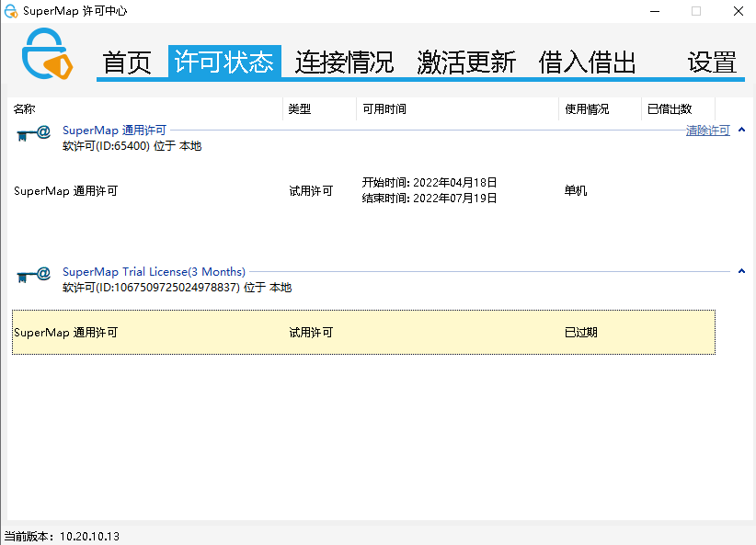Screen dimensions: 756x545
Task: Minimize the SuperMap 许可中心 window
Action: click(654, 11)
